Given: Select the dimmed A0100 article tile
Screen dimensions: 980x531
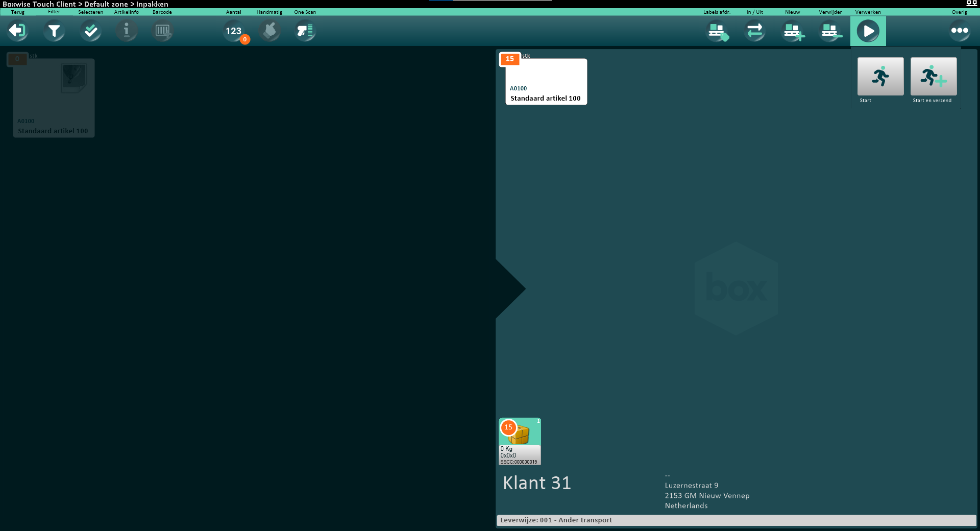Looking at the screenshot, I should 54,98.
